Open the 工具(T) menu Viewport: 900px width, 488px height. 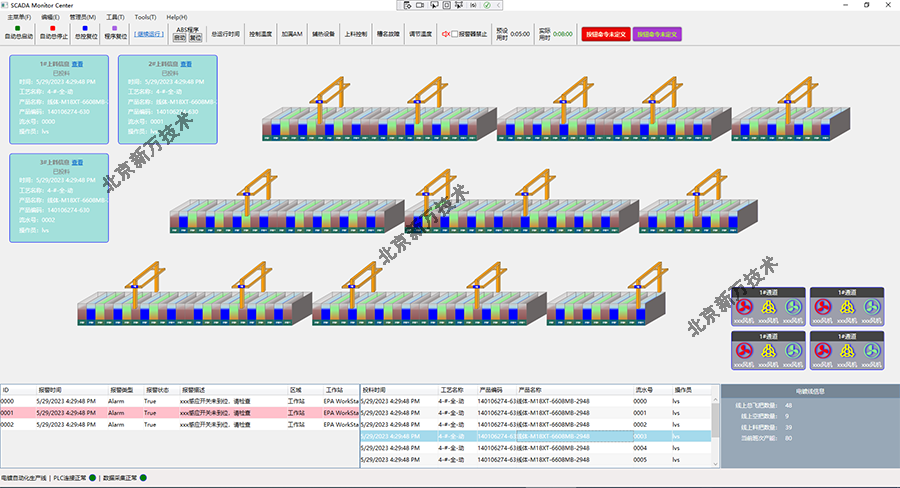click(115, 17)
